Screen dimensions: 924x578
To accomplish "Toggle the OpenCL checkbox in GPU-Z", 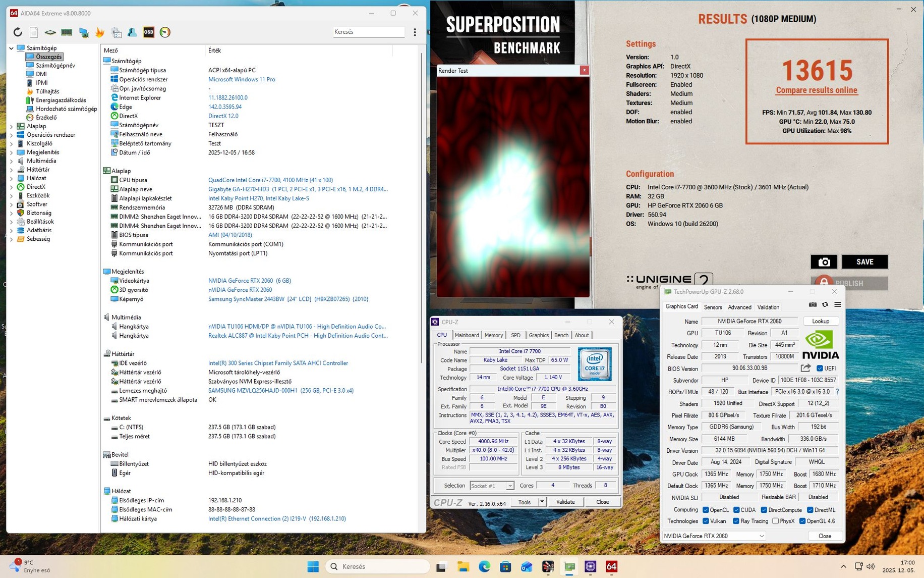I will [706, 510].
